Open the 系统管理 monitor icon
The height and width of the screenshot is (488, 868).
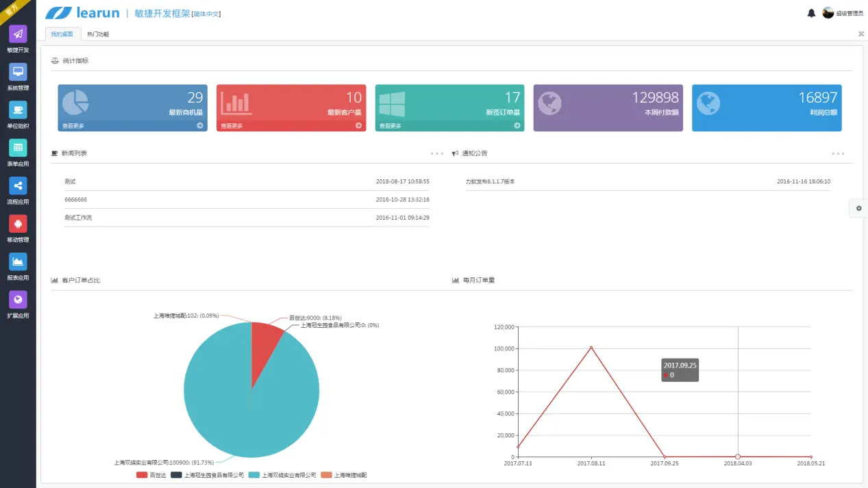click(x=18, y=72)
